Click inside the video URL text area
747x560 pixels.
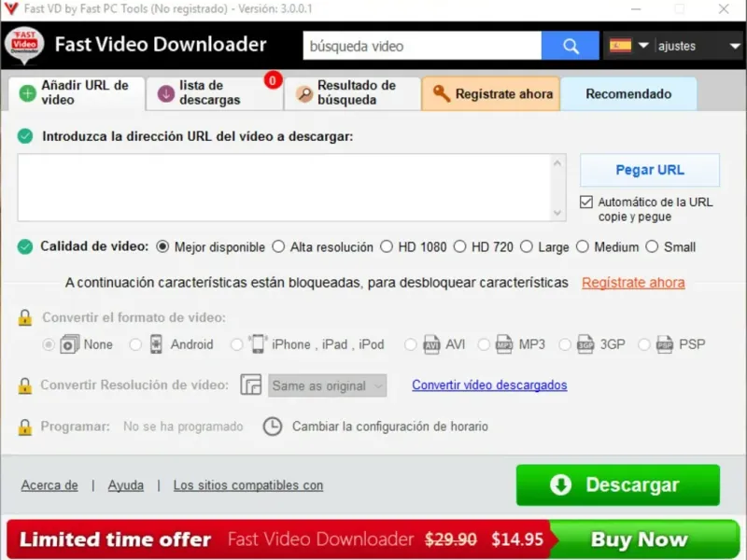point(285,188)
